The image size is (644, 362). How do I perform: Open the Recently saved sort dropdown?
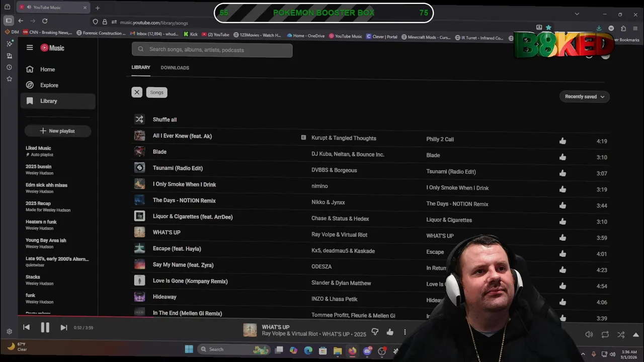coord(584,97)
